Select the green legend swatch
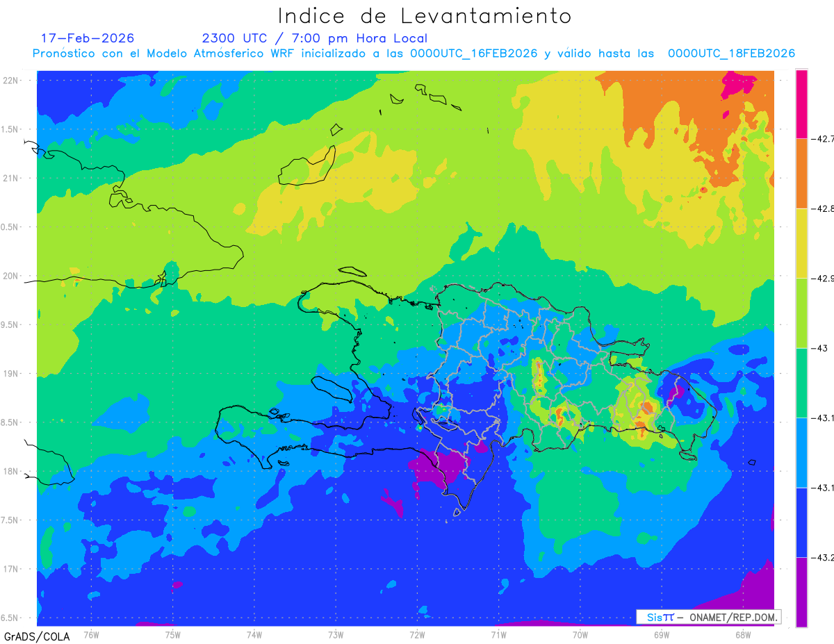Image resolution: width=834 pixels, height=644 pixels. pyautogui.click(x=801, y=383)
